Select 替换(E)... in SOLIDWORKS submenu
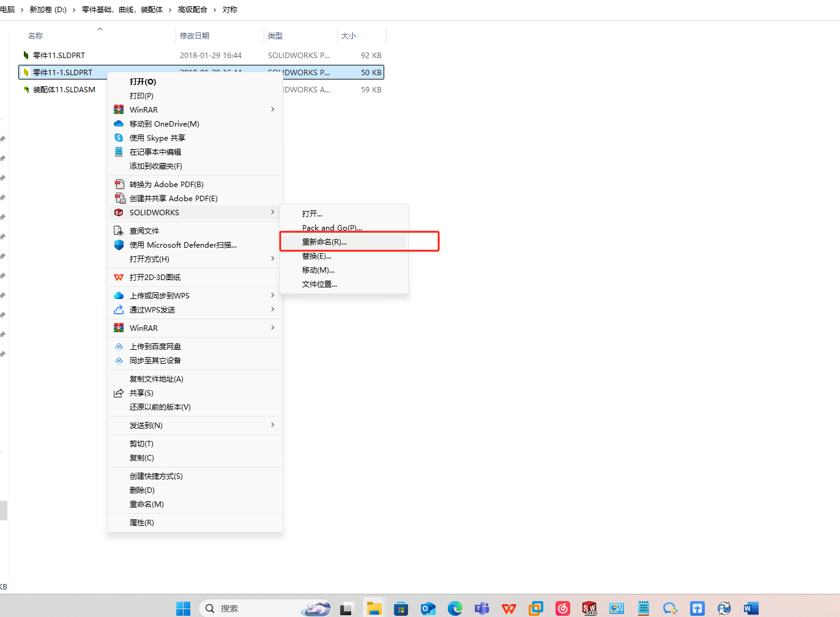This screenshot has width=840, height=617. click(316, 256)
